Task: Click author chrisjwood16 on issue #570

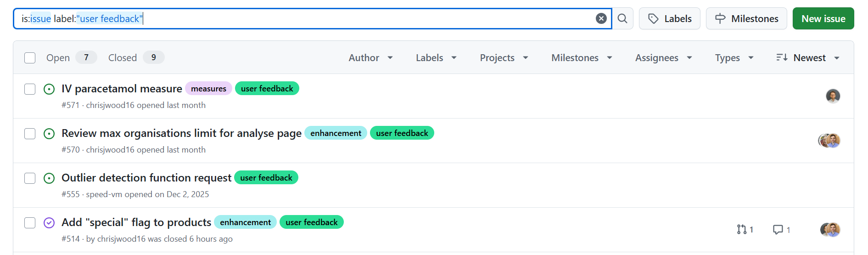Action: (x=110, y=150)
